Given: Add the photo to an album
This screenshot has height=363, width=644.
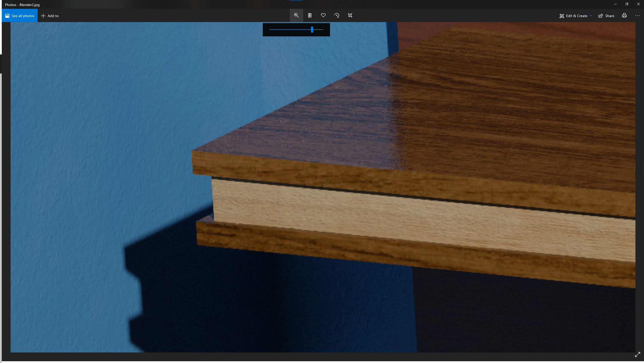Looking at the screenshot, I should point(50,16).
